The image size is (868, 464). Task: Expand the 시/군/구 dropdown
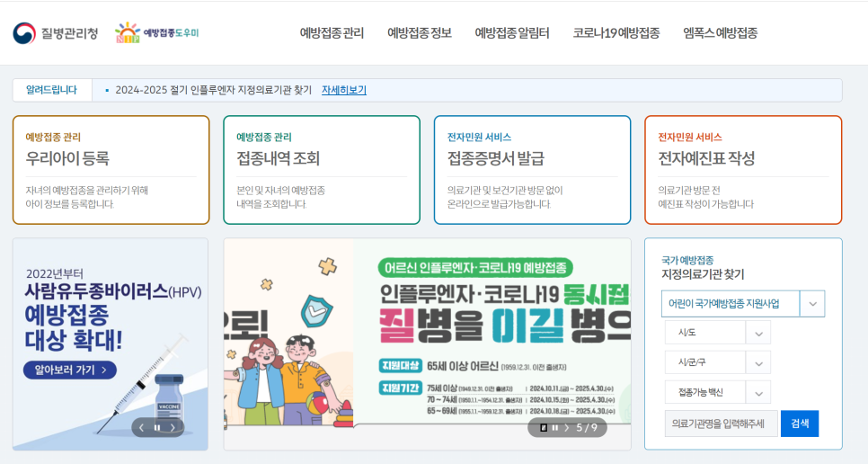(717, 362)
